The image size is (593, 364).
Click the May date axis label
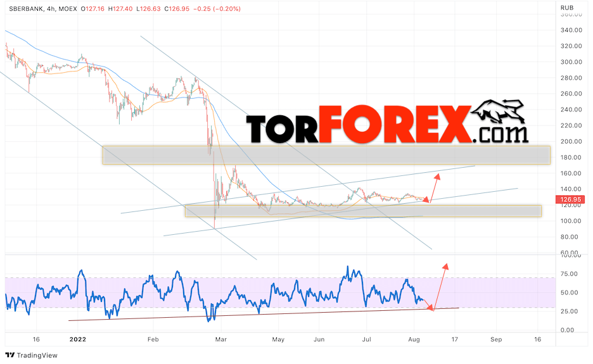(278, 339)
